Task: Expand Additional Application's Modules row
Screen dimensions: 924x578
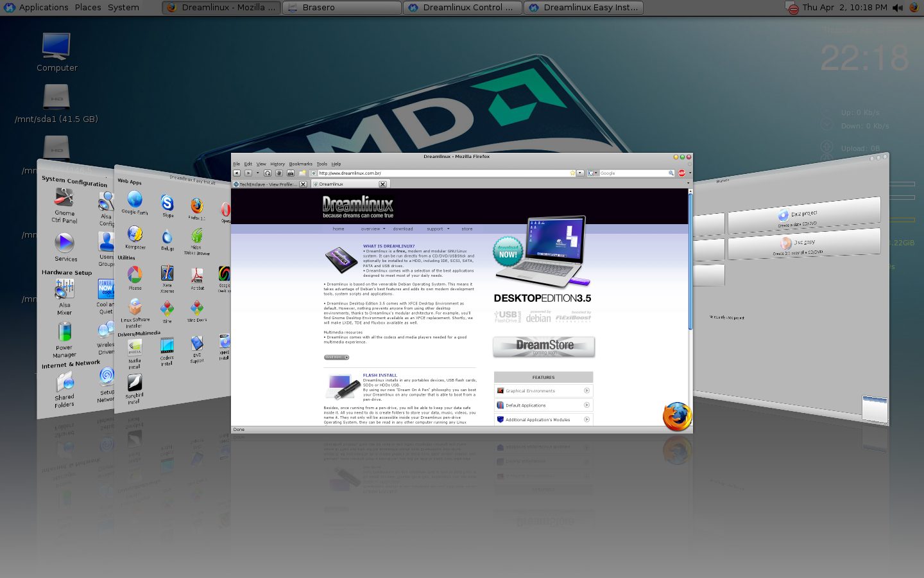Action: coord(543,419)
